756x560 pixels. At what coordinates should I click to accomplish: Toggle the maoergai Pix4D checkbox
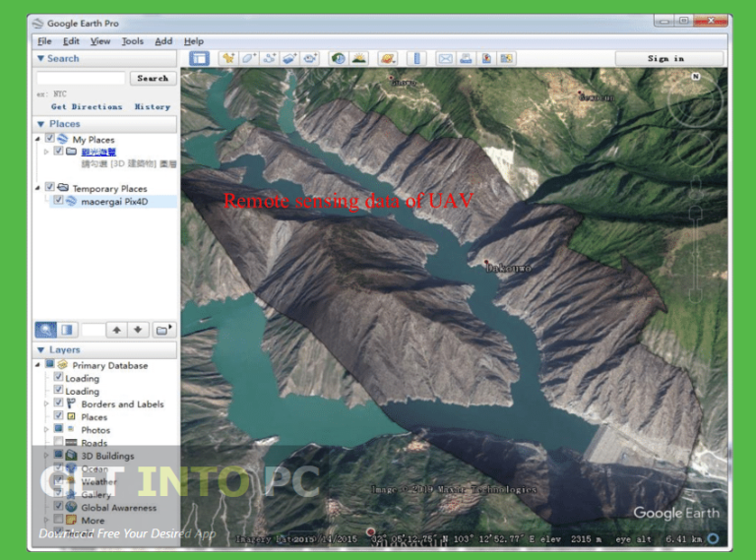point(58,200)
